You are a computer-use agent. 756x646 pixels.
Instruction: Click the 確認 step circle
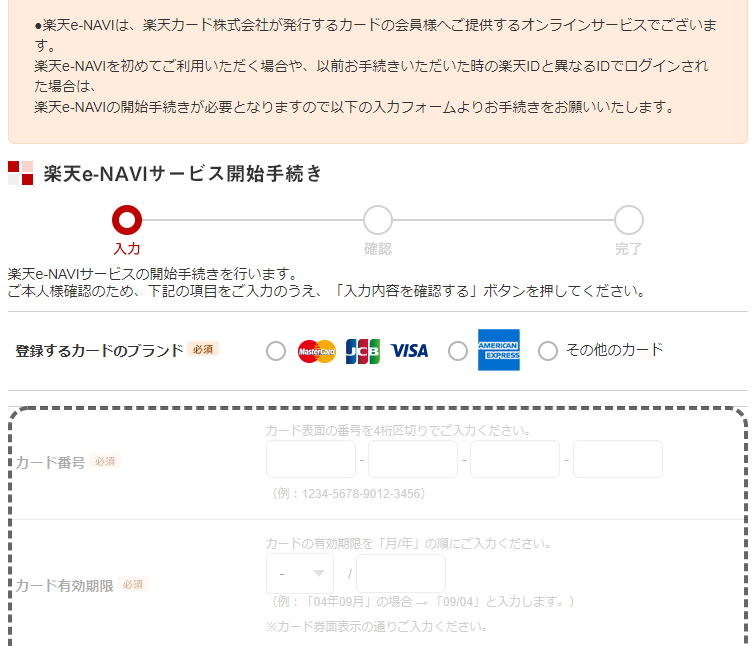378,220
